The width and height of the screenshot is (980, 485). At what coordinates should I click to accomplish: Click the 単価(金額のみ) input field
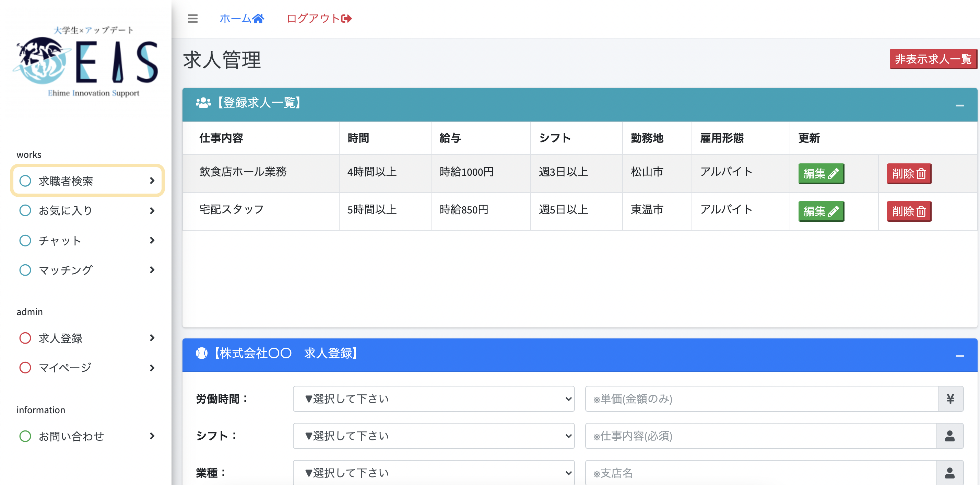[761, 399]
